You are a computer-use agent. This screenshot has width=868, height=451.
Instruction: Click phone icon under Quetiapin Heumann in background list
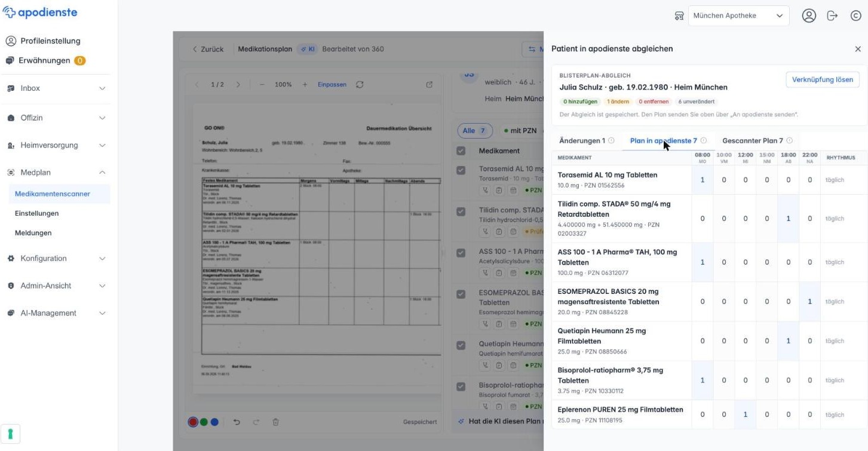coord(486,365)
